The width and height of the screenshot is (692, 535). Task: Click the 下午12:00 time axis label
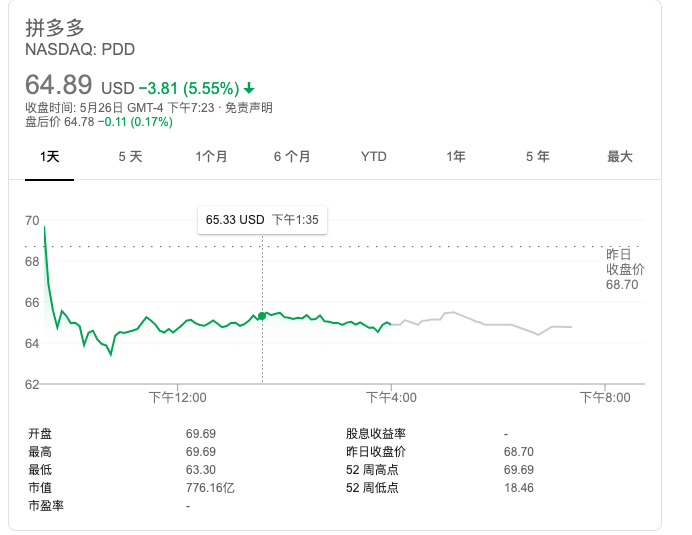click(x=177, y=397)
